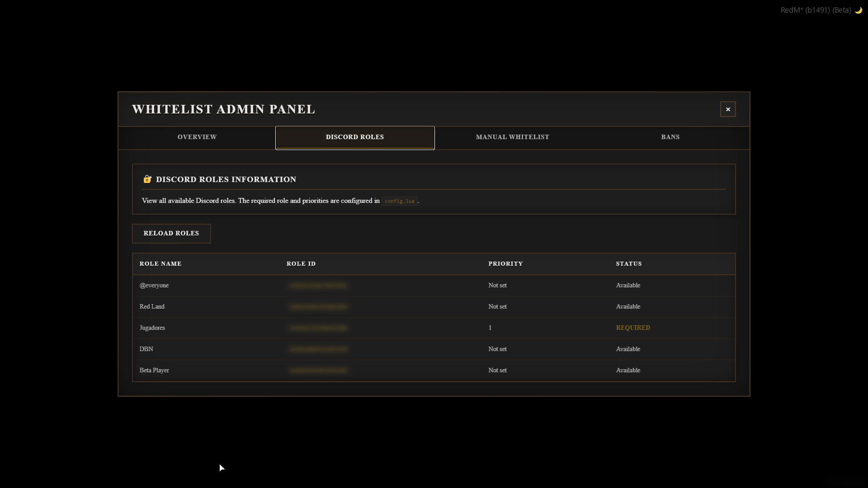
Task: Click the lock icon beside Discord Roles Information
Action: pos(147,179)
